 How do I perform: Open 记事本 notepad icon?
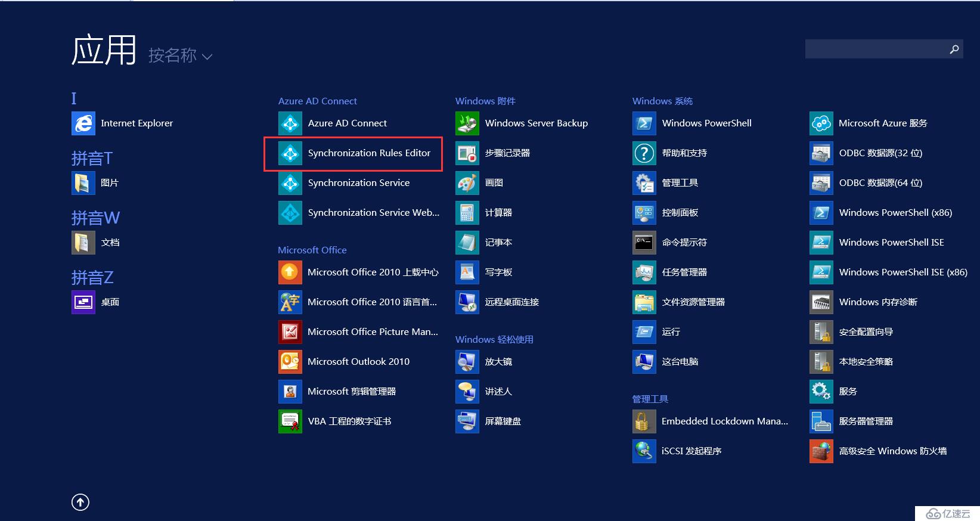pyautogui.click(x=467, y=243)
